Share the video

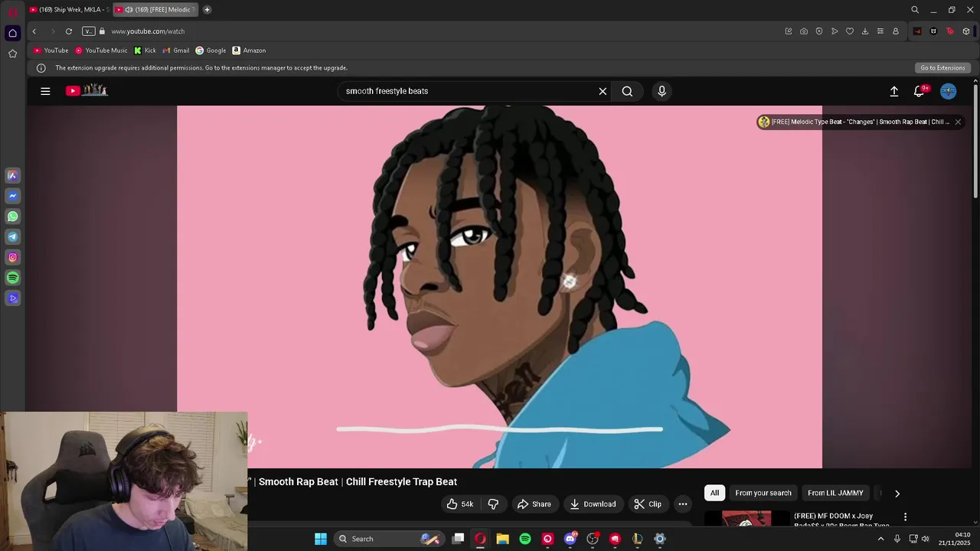click(x=534, y=504)
